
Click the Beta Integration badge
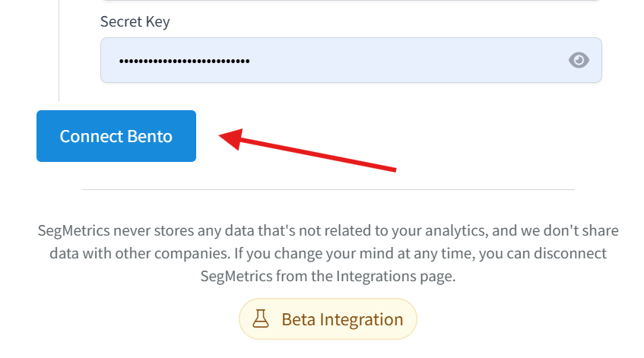(328, 319)
